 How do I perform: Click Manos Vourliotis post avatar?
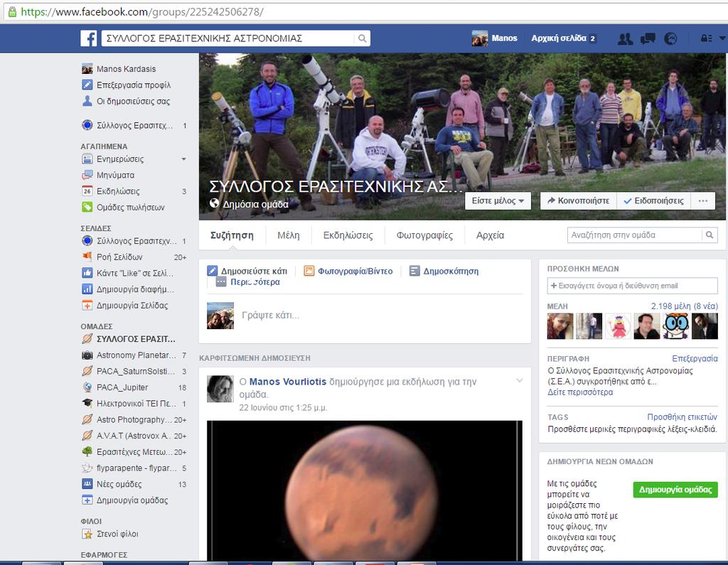220,389
